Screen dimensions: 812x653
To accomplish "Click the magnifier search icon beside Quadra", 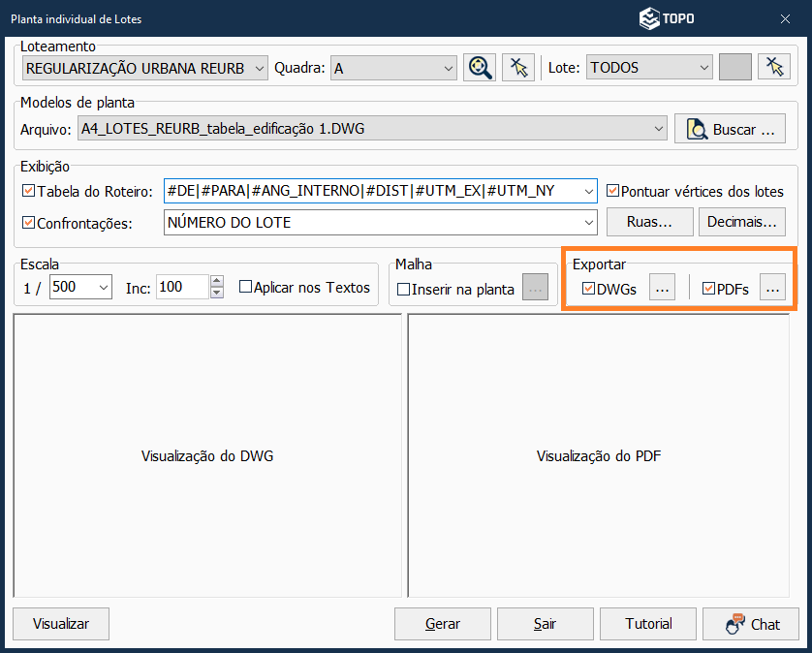I will 479,67.
